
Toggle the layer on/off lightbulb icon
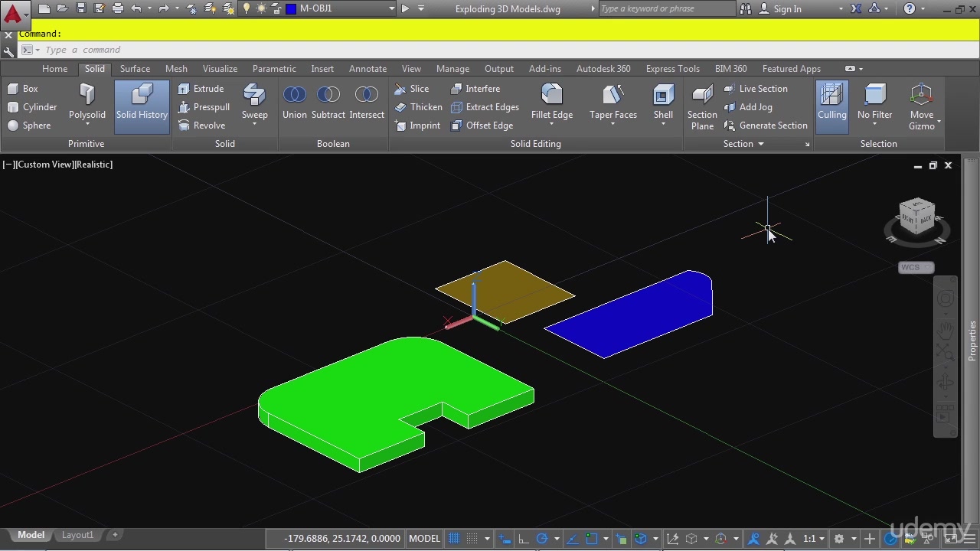tap(247, 9)
